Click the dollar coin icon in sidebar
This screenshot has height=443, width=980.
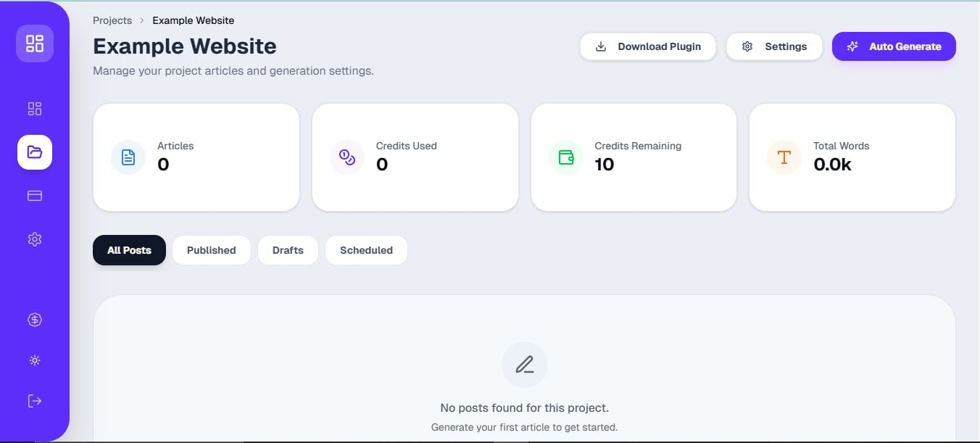pyautogui.click(x=35, y=320)
